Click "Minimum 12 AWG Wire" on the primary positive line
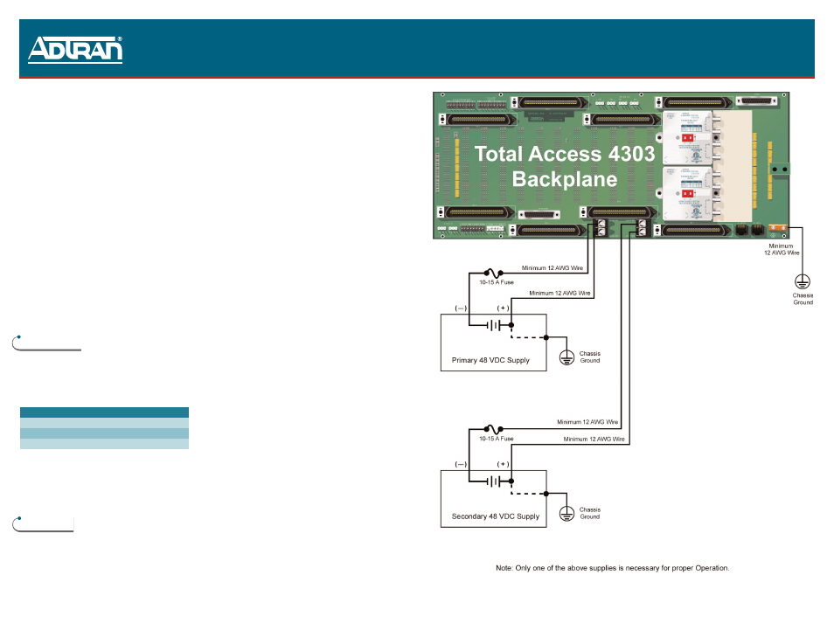The image size is (834, 644). click(x=559, y=293)
